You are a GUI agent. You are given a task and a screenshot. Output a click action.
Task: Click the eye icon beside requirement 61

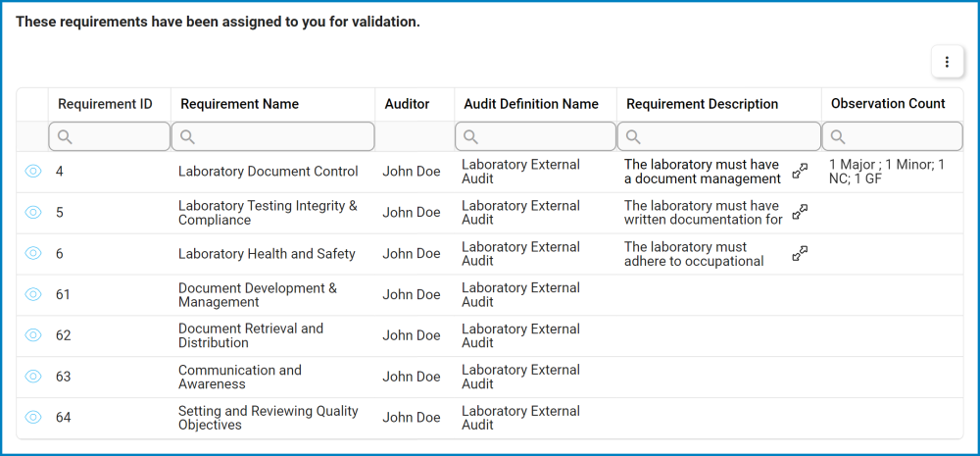click(x=33, y=294)
